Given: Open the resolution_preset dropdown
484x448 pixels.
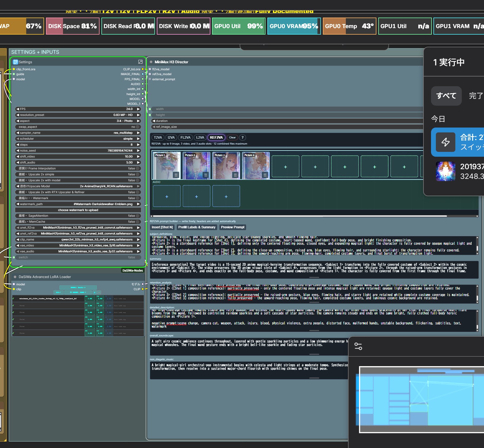Looking at the screenshot, I should 78,115.
